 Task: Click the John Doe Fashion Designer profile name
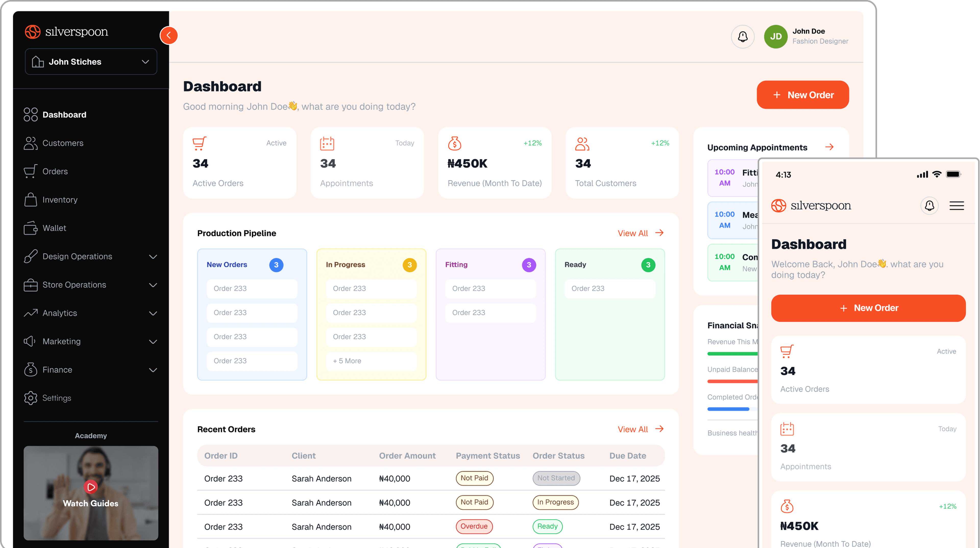(820, 36)
